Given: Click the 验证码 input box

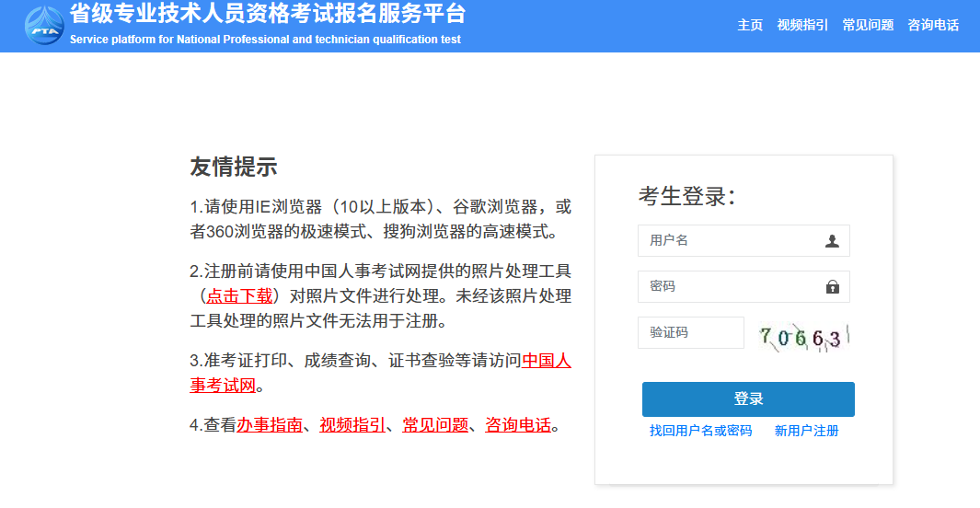Looking at the screenshot, I should click(690, 333).
